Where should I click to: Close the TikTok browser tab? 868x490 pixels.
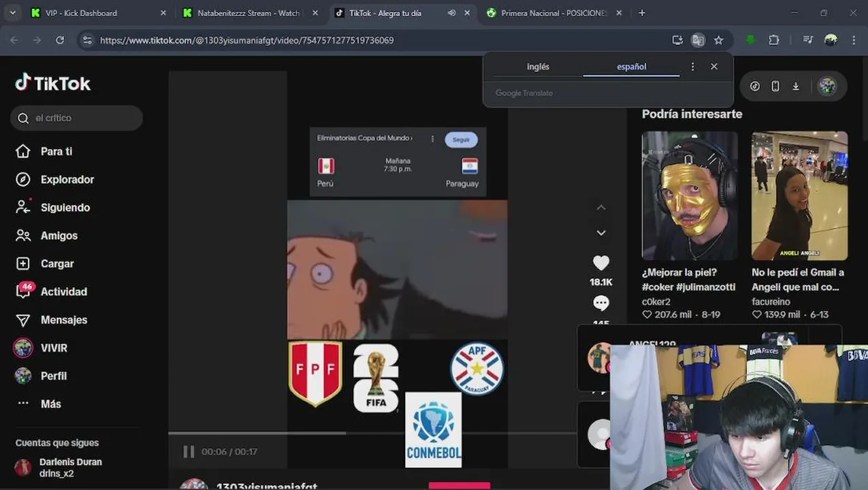tap(467, 13)
